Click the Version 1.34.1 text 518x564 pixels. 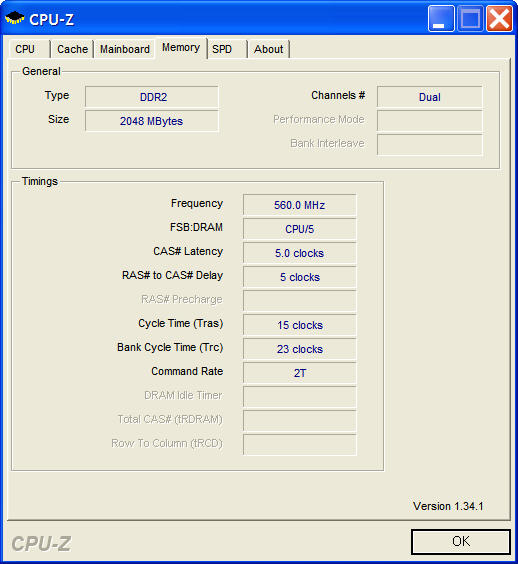click(x=448, y=506)
